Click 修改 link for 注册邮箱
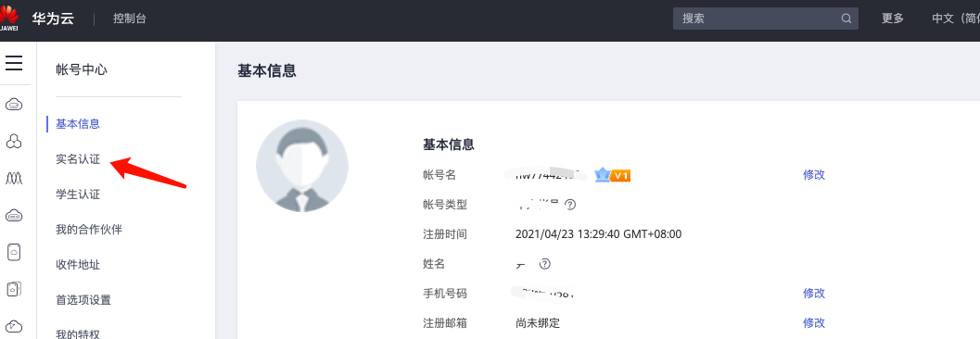Image resolution: width=980 pixels, height=339 pixels. point(814,322)
